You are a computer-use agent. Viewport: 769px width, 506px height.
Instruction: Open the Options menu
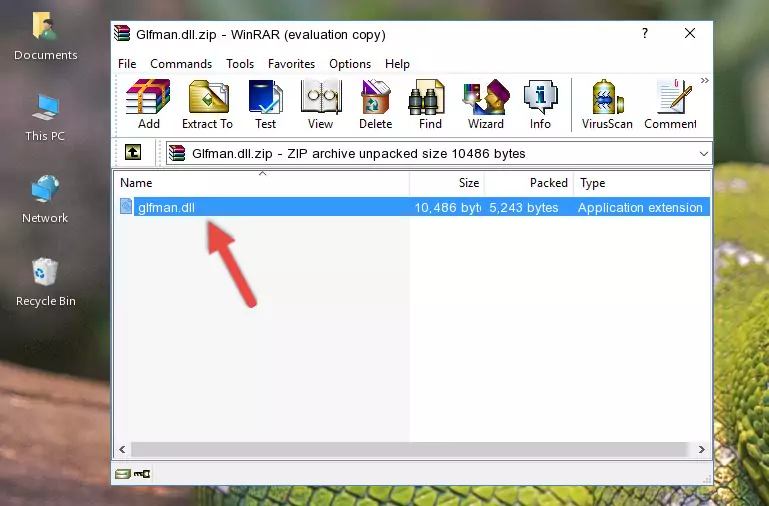click(350, 64)
